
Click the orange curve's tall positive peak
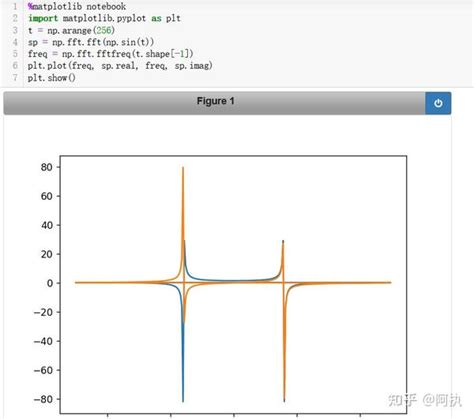183,169
